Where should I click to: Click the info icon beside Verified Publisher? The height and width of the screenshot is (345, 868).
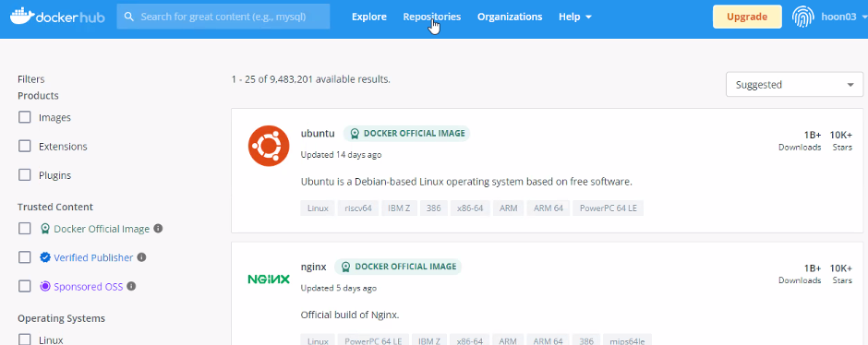tap(141, 257)
